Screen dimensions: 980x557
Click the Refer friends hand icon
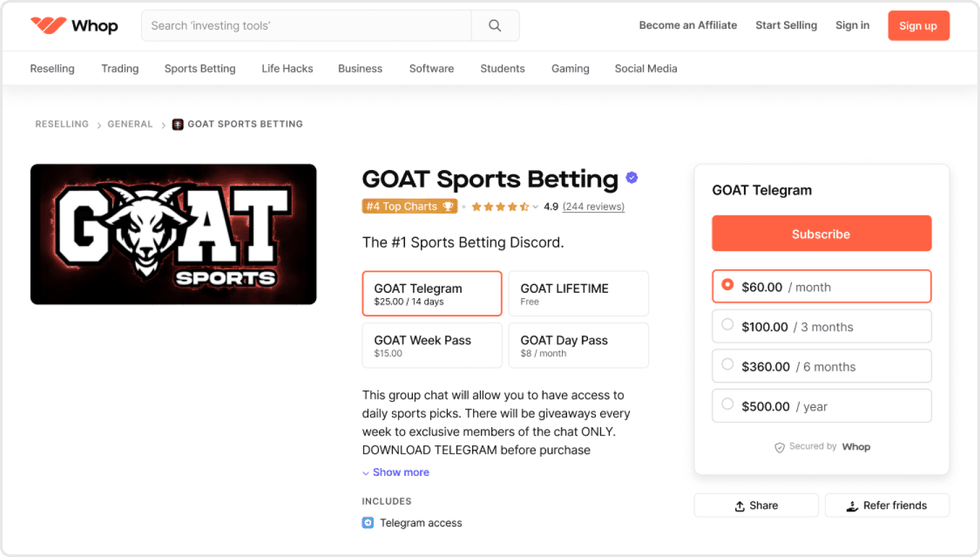point(852,506)
